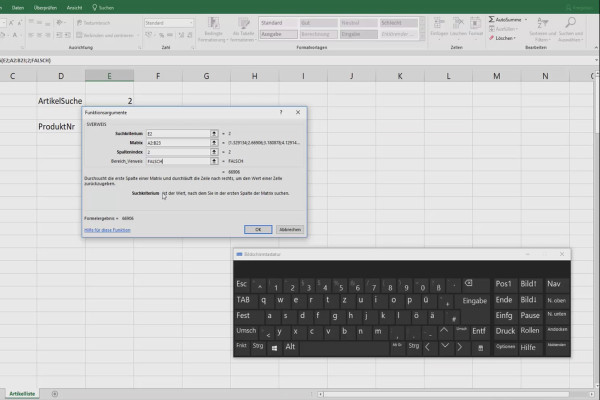Open the Daten ribbon tab
The width and height of the screenshot is (600, 400).
click(x=18, y=7)
